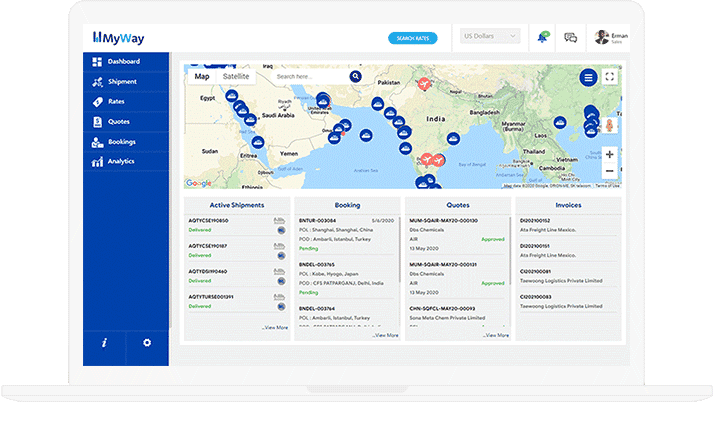Zoom out on the map
715x430 pixels.
click(x=609, y=171)
